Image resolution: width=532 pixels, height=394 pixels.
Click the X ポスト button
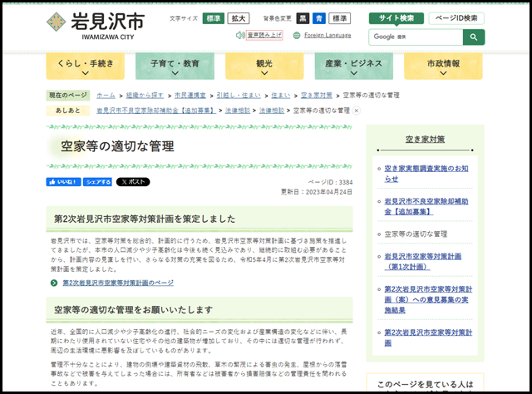[x=133, y=182]
